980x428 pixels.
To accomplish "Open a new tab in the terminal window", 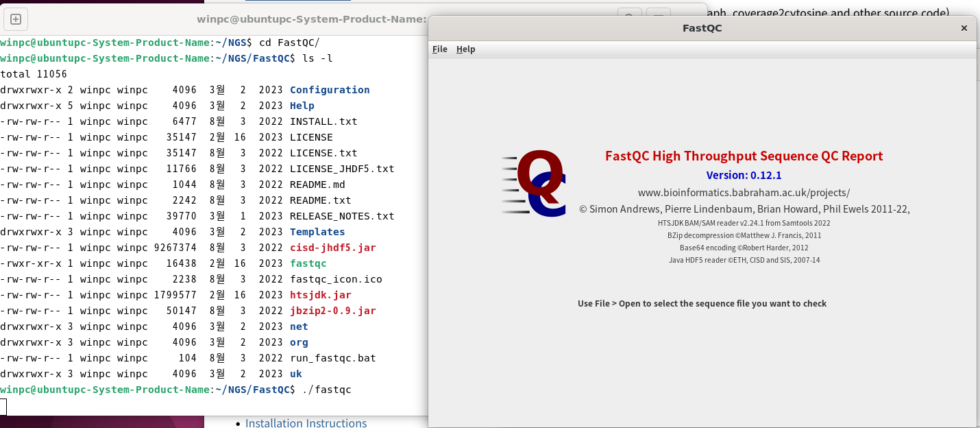I will 16,19.
